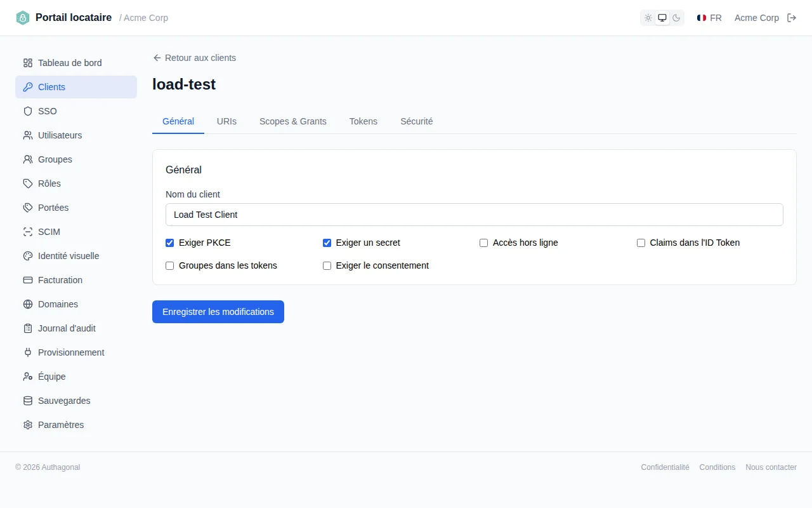The height and width of the screenshot is (508, 812).
Task: Click the Sauvegardes database icon
Action: [28, 401]
